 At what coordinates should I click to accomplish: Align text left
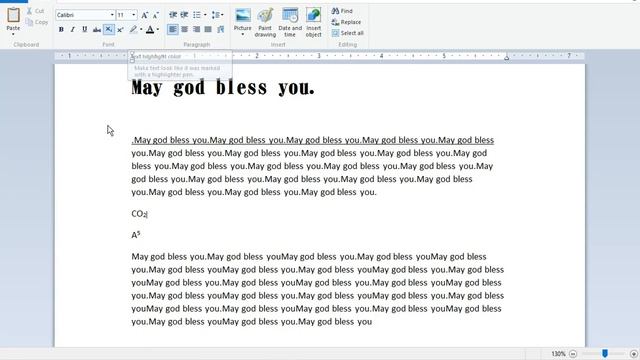tap(173, 29)
